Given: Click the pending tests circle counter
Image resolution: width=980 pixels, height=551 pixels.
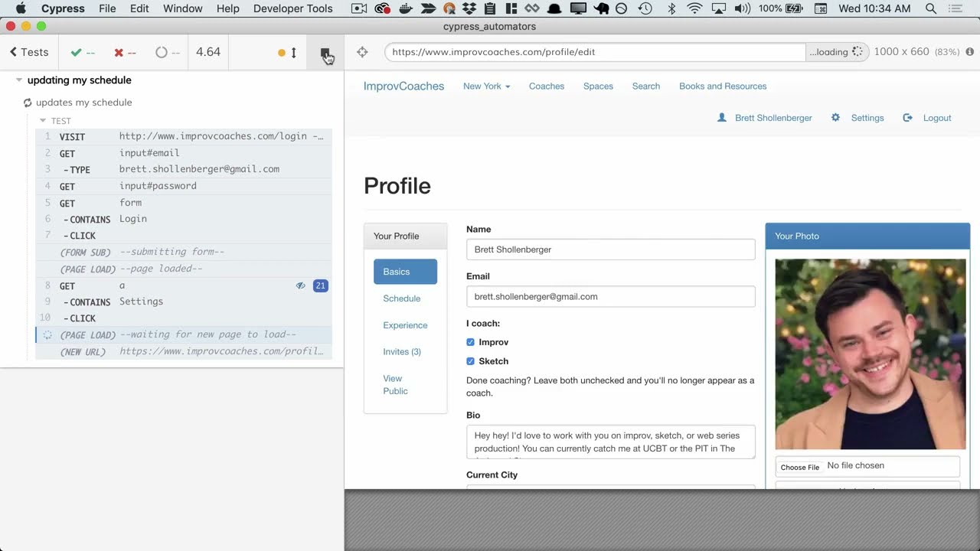Looking at the screenshot, I should [x=168, y=53].
